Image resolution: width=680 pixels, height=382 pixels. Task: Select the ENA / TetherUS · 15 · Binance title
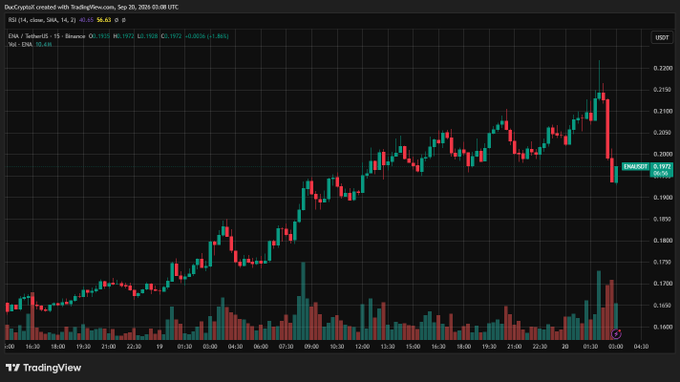click(x=47, y=36)
